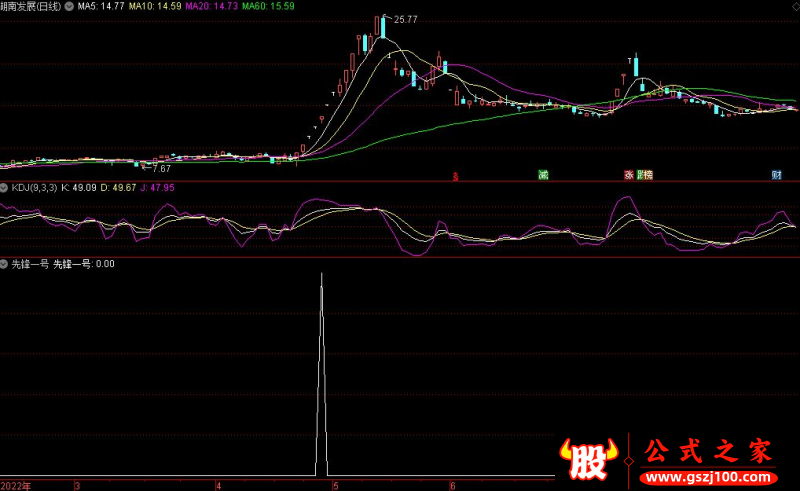Click the red 涨 event marker icon
The width and height of the screenshot is (800, 491).
coord(630,175)
